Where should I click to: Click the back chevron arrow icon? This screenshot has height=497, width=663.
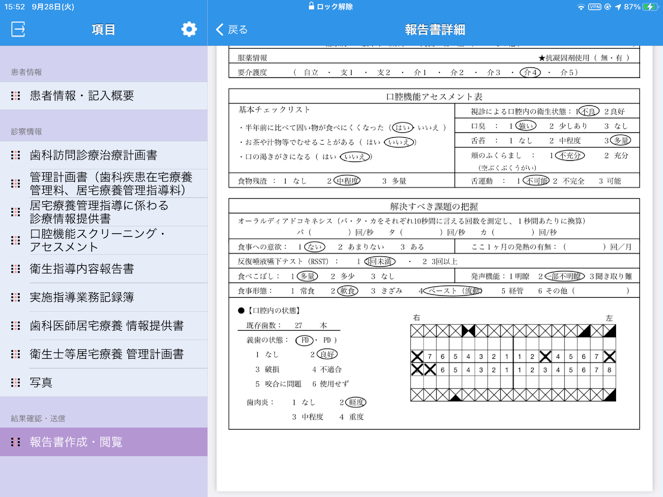(219, 30)
